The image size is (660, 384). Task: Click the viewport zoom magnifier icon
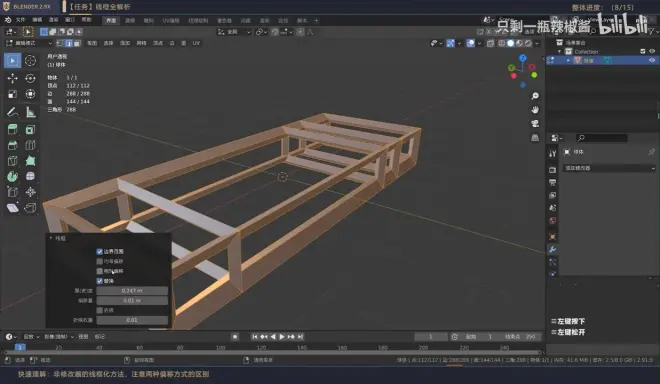click(x=535, y=96)
